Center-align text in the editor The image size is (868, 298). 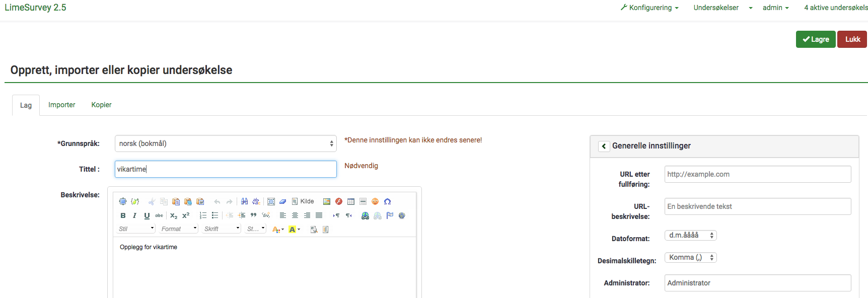click(295, 215)
